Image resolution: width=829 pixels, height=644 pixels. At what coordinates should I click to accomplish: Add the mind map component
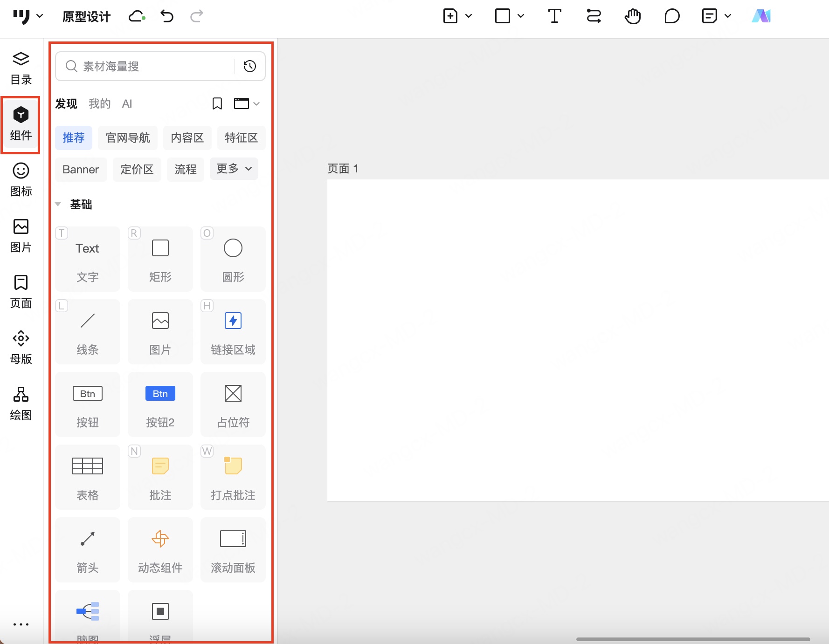pyautogui.click(x=88, y=617)
